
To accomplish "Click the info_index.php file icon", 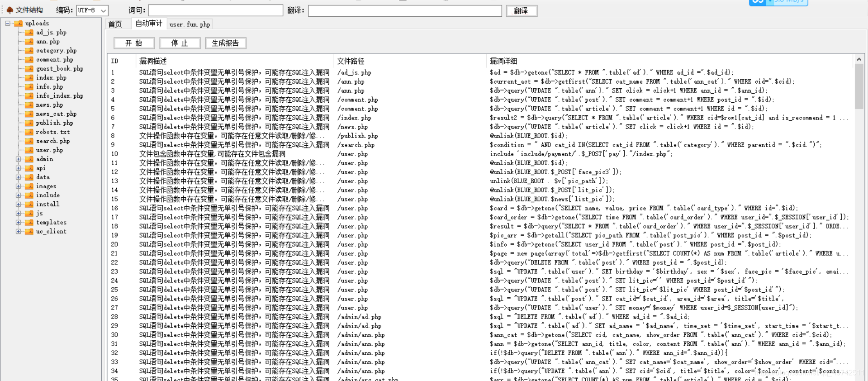I will (29, 96).
